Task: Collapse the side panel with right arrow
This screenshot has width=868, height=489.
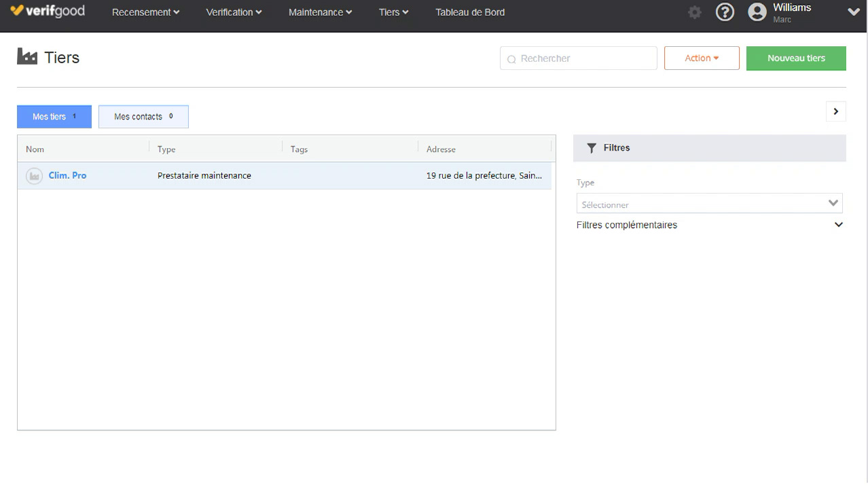Action: [835, 111]
